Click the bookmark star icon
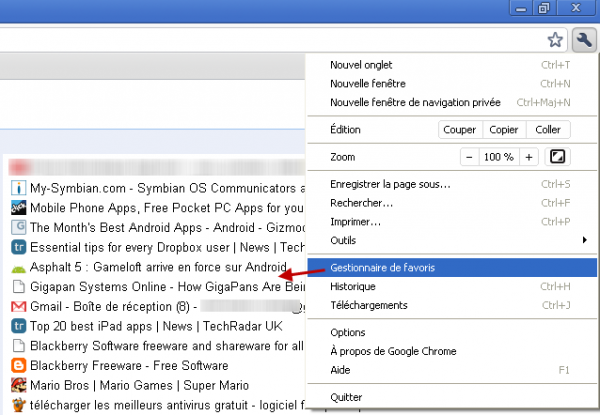600x415 pixels. click(556, 40)
